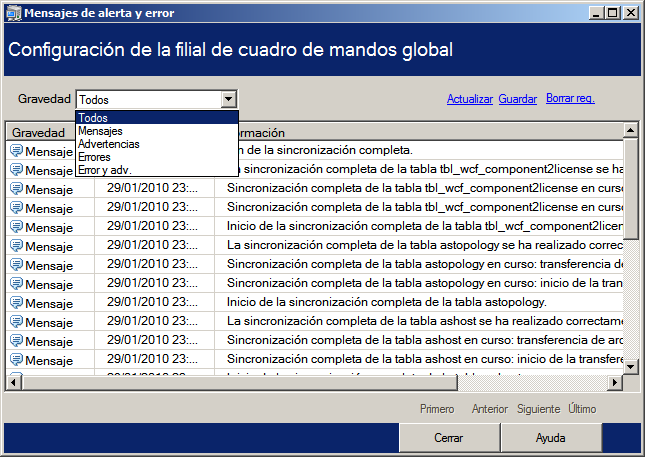Click the horizontal scrollbar right arrow
The width and height of the screenshot is (645, 457).
point(615,383)
